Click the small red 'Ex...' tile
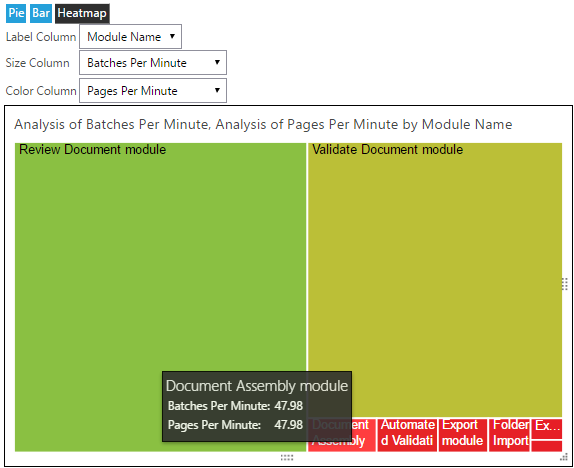 tap(547, 428)
